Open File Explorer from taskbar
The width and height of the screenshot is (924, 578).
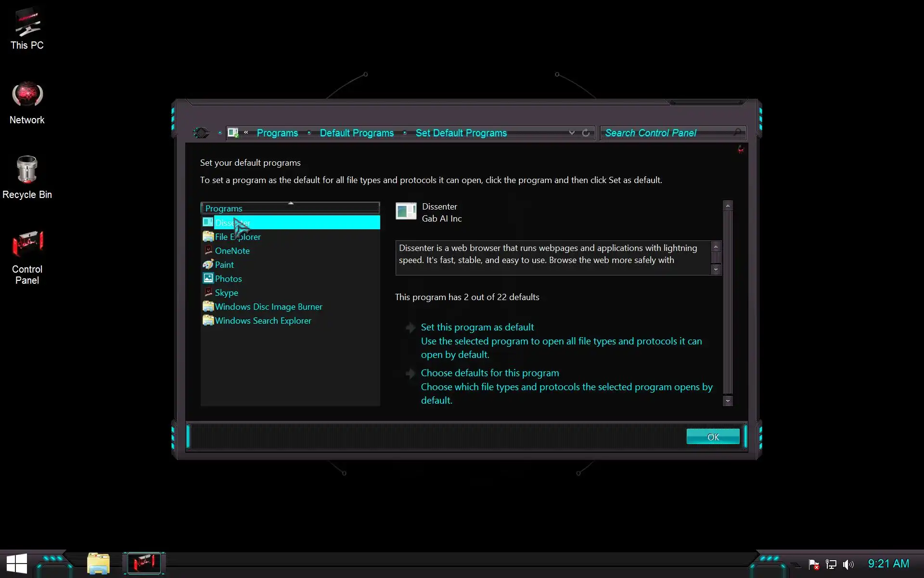click(x=98, y=564)
